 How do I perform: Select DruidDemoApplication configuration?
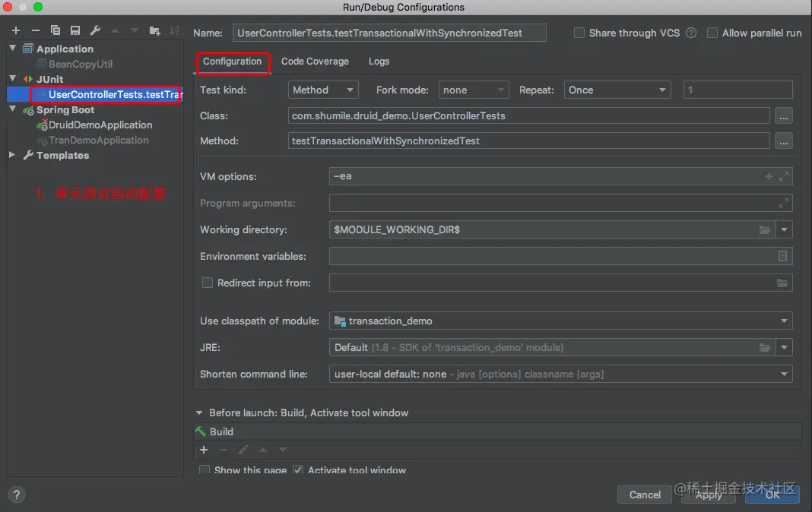tap(100, 125)
